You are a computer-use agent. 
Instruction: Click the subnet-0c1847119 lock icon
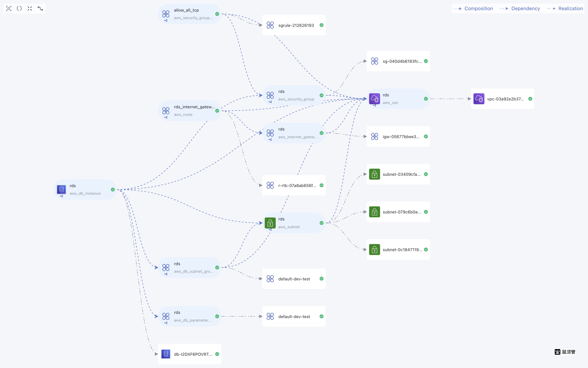tap(374, 250)
